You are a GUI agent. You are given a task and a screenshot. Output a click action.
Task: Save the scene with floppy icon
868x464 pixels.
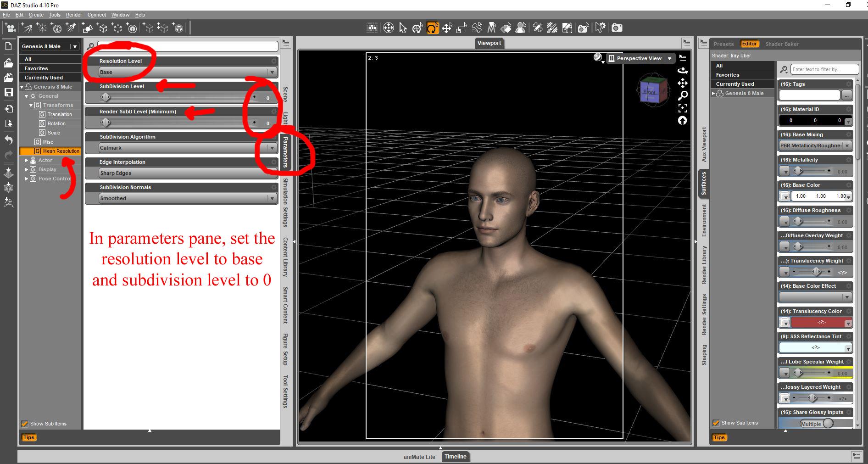(x=8, y=92)
